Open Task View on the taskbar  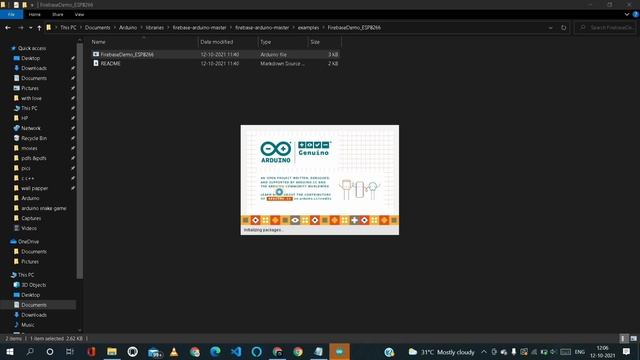(70, 351)
